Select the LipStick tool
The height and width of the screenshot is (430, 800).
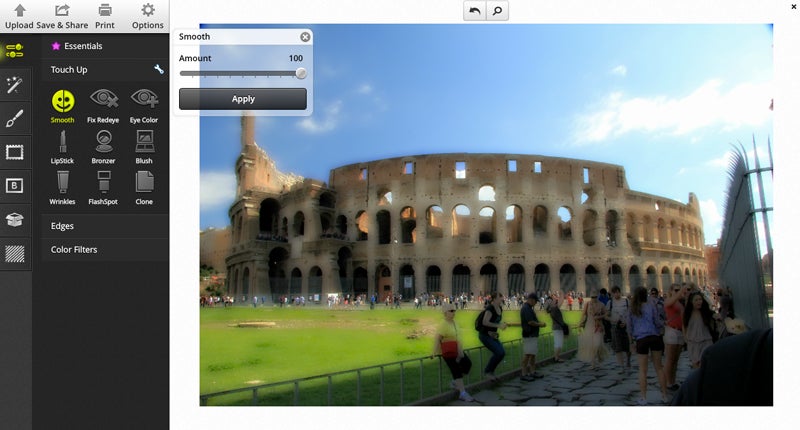(62, 147)
